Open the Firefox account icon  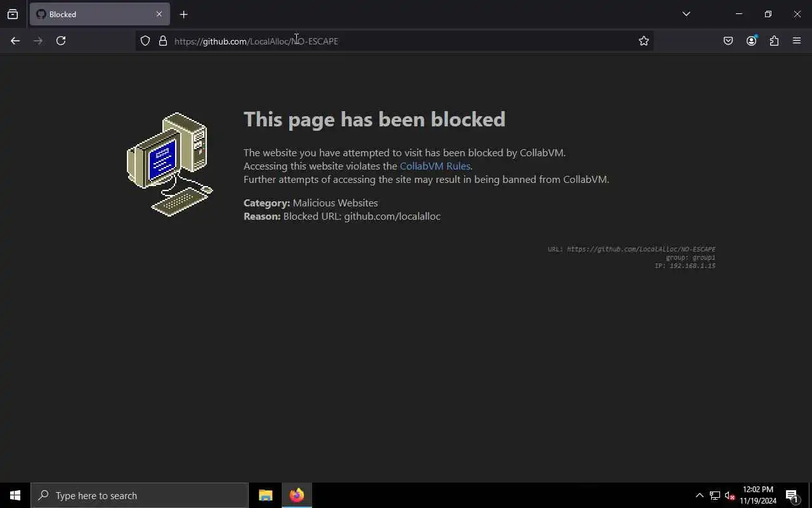tap(751, 41)
